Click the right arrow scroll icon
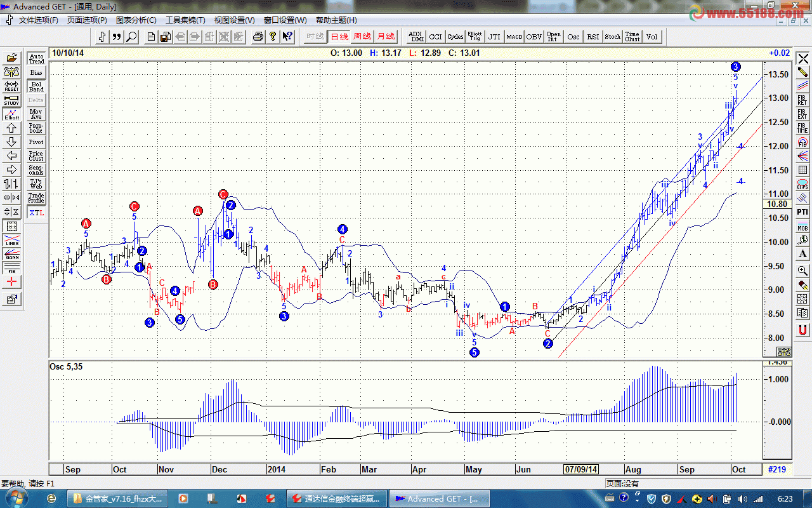The height and width of the screenshot is (508, 812). 11,170
